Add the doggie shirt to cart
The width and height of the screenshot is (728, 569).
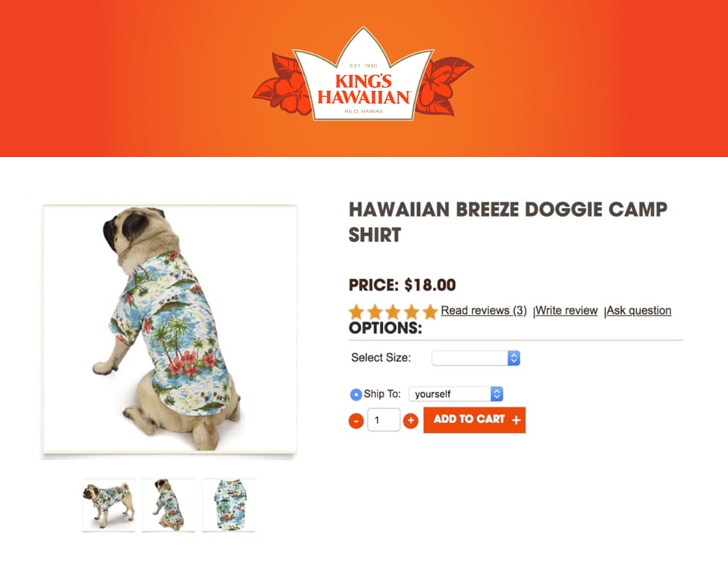pos(475,420)
